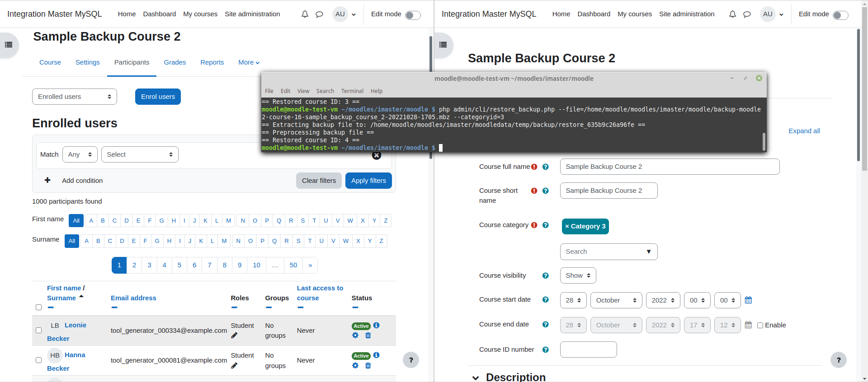The height and width of the screenshot is (382, 868).
Task: Open category Search dropdown arrow
Action: [649, 252]
